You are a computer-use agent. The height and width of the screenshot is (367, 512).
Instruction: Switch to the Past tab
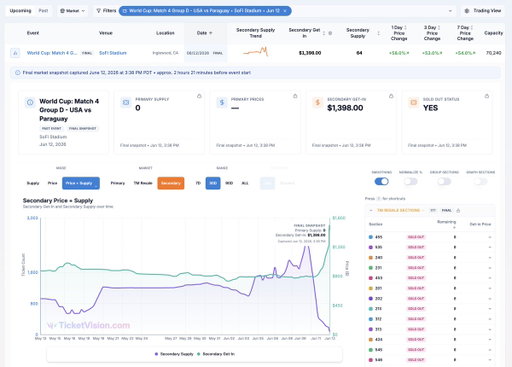tap(43, 11)
